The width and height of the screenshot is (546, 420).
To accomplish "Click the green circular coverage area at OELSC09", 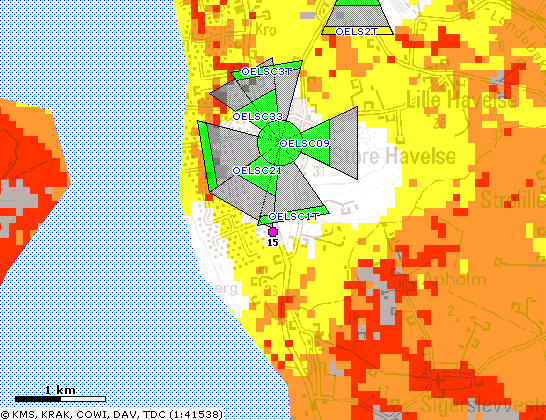I will pos(279,143).
